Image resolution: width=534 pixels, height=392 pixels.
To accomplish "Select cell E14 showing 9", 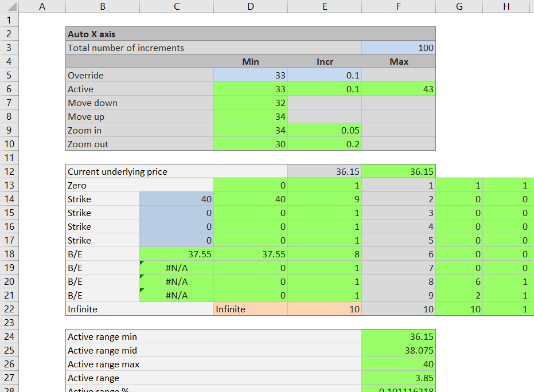I will (x=325, y=199).
